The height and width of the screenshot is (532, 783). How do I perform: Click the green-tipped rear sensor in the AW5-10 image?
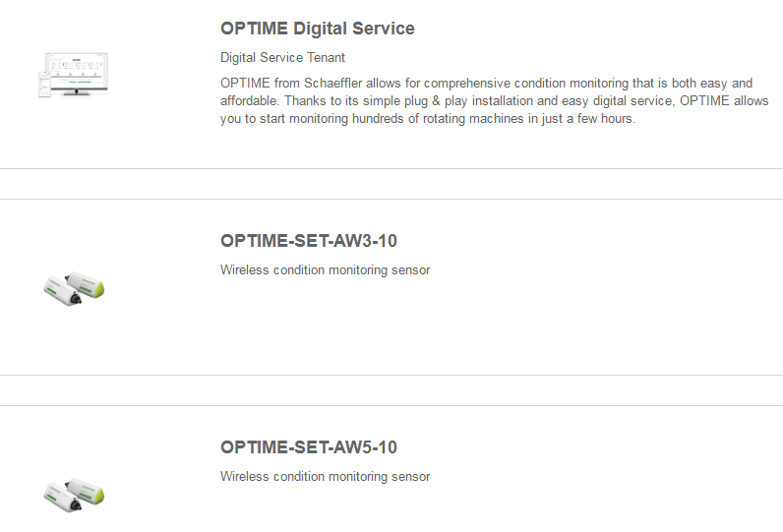(x=86, y=490)
